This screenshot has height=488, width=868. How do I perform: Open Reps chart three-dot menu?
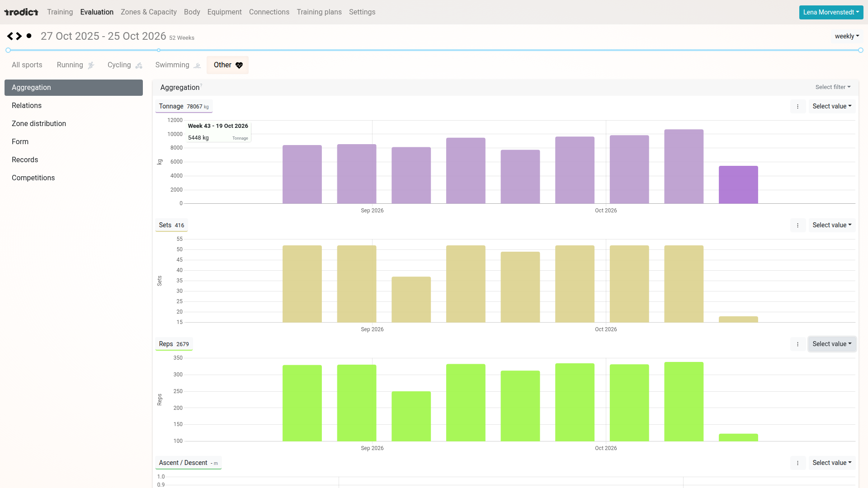pos(797,344)
